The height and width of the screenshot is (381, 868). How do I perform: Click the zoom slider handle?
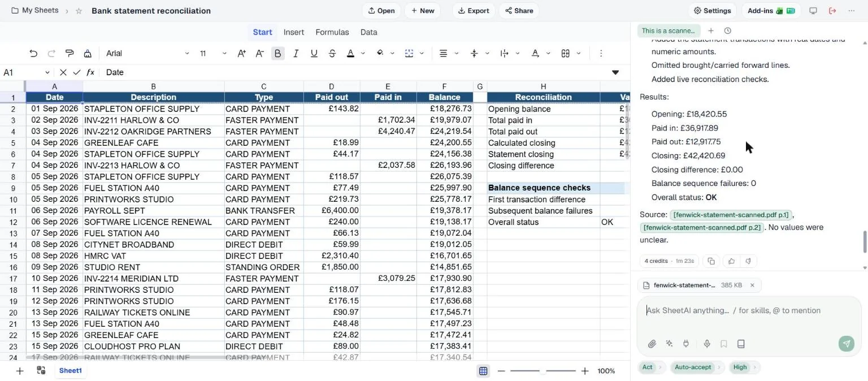[x=543, y=371]
